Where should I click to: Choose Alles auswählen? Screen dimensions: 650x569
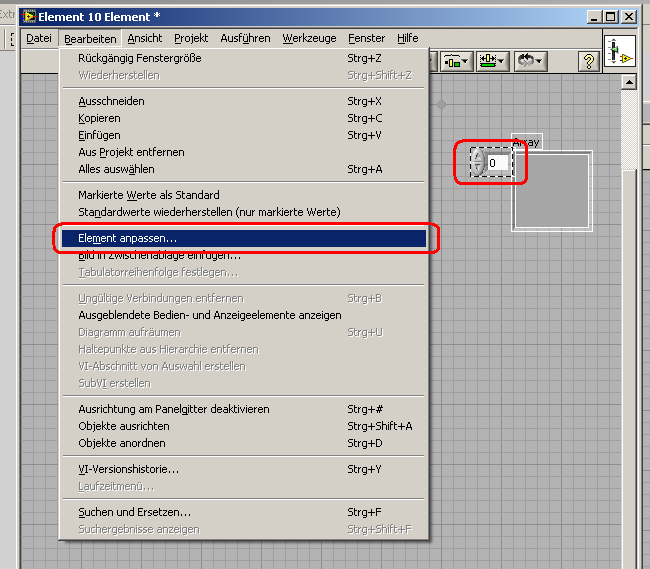tap(244, 169)
